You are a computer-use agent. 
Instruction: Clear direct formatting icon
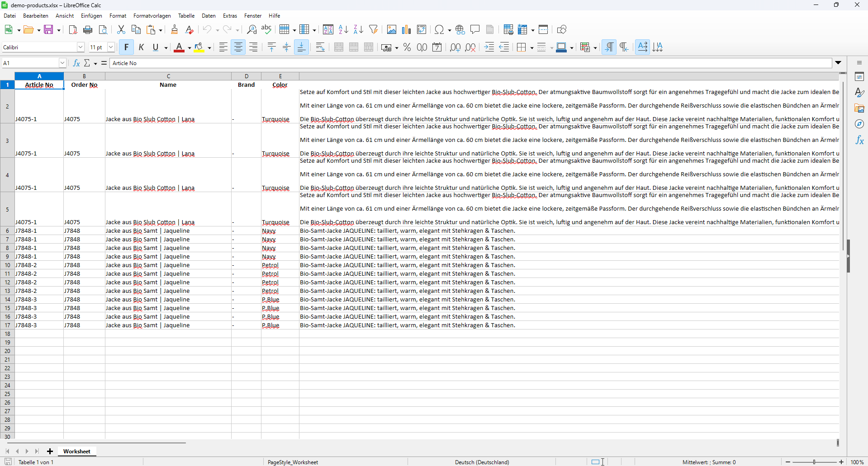coord(189,30)
